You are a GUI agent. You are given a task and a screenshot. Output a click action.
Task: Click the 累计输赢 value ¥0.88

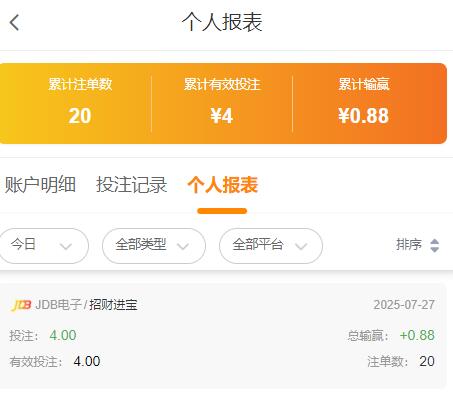click(364, 116)
